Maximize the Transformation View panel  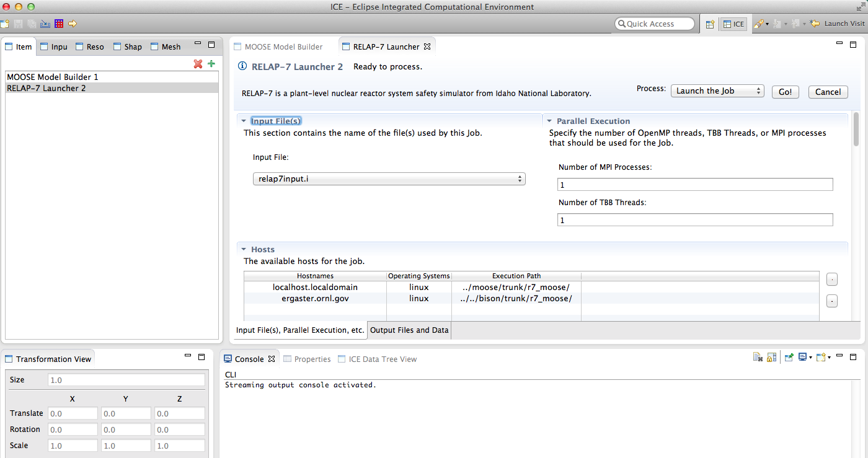[201, 357]
